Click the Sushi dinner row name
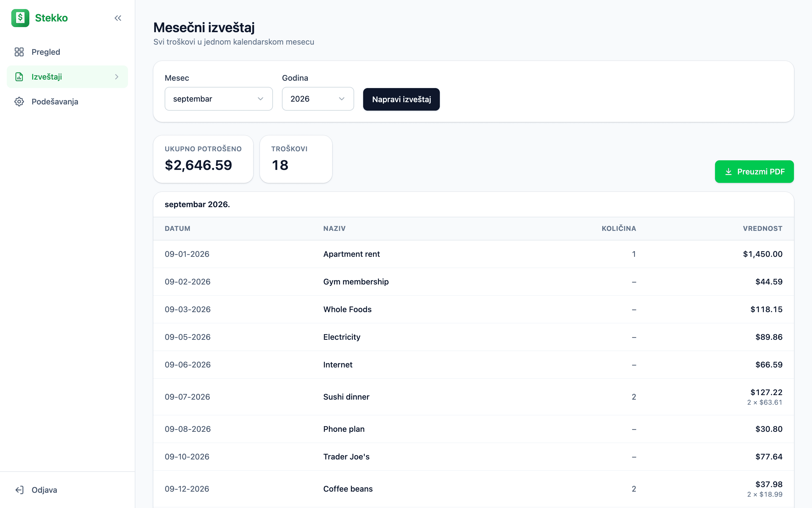 click(x=346, y=397)
